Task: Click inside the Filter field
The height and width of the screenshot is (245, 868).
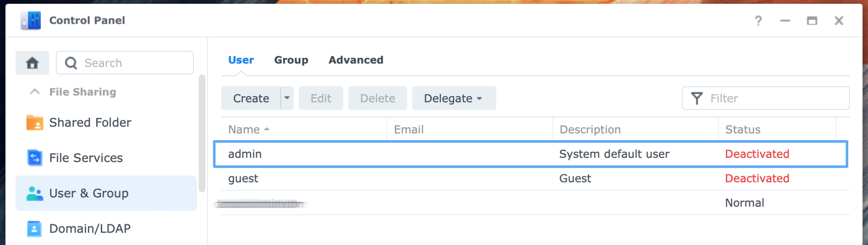Action: point(763,98)
